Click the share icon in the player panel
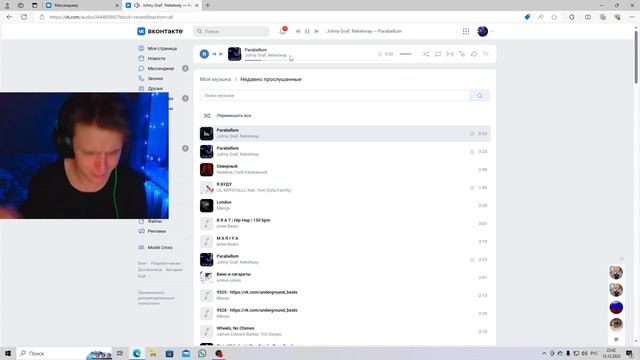Image resolution: width=640 pixels, height=360 pixels. 474,54
